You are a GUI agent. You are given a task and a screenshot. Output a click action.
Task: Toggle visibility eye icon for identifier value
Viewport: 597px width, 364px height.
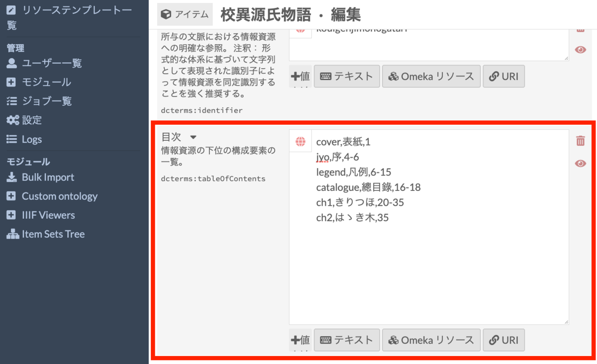coord(580,50)
